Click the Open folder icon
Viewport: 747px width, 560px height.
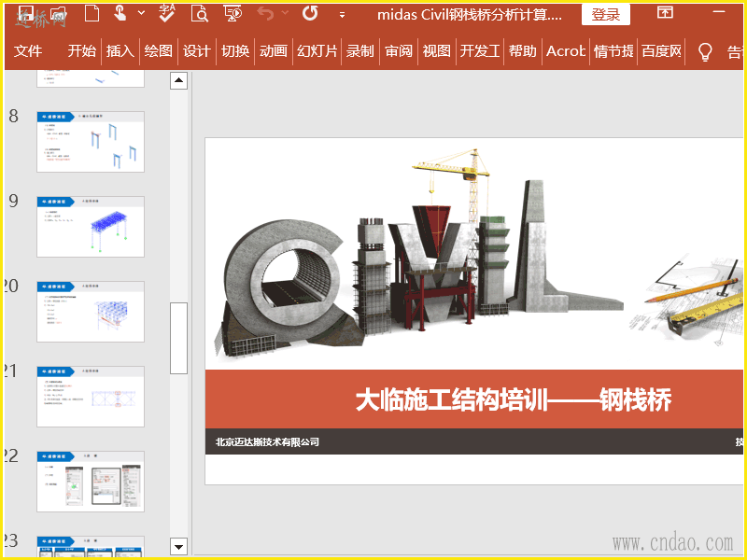coord(58,14)
